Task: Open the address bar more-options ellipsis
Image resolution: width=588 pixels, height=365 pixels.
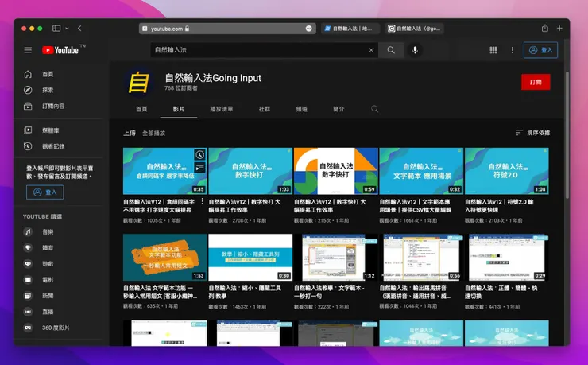Action: pyautogui.click(x=308, y=29)
